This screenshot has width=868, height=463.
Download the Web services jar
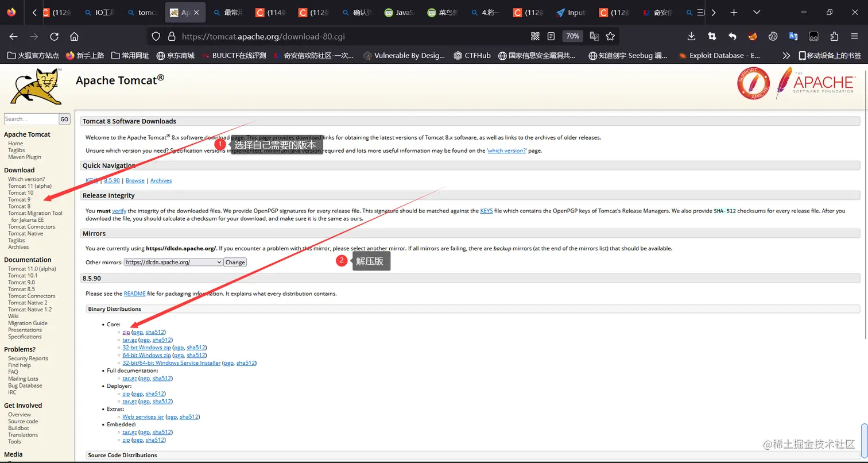pyautogui.click(x=143, y=416)
